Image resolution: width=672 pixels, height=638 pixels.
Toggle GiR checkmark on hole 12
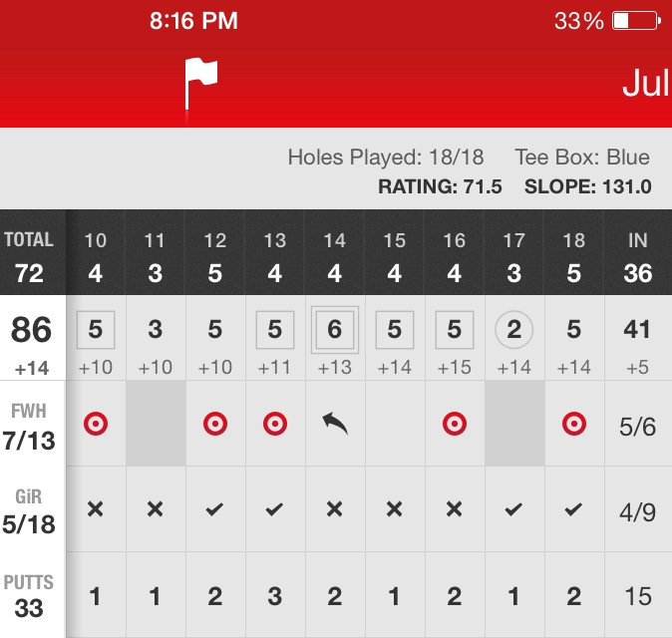[215, 509]
